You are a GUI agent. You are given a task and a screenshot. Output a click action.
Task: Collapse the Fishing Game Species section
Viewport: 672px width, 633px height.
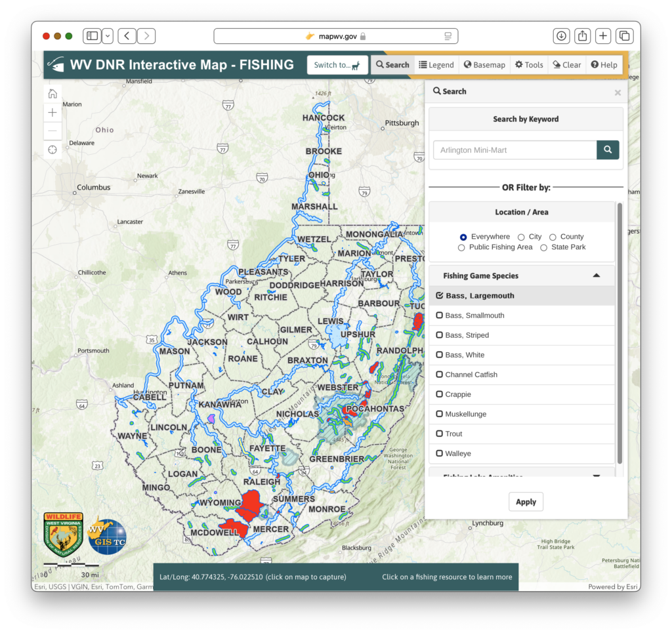[x=596, y=275]
